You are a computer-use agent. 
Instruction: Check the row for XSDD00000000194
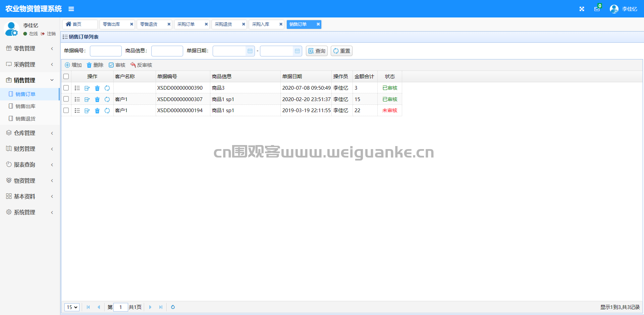pyautogui.click(x=66, y=110)
